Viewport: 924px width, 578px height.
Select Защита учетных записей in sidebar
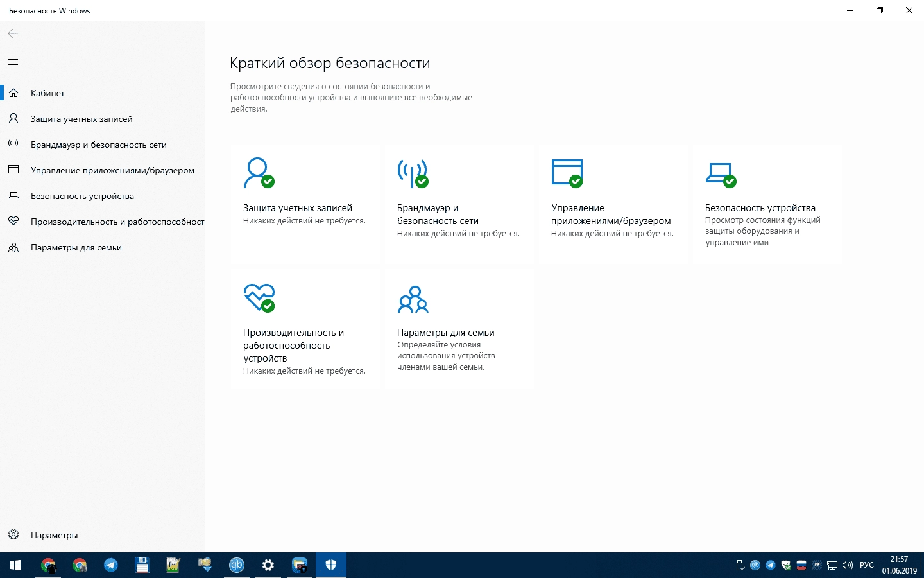[103, 119]
